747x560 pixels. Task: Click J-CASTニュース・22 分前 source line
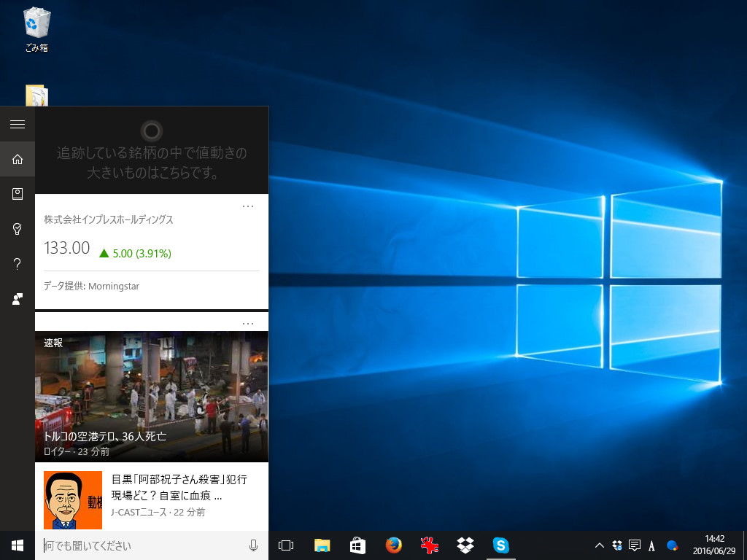click(x=158, y=512)
